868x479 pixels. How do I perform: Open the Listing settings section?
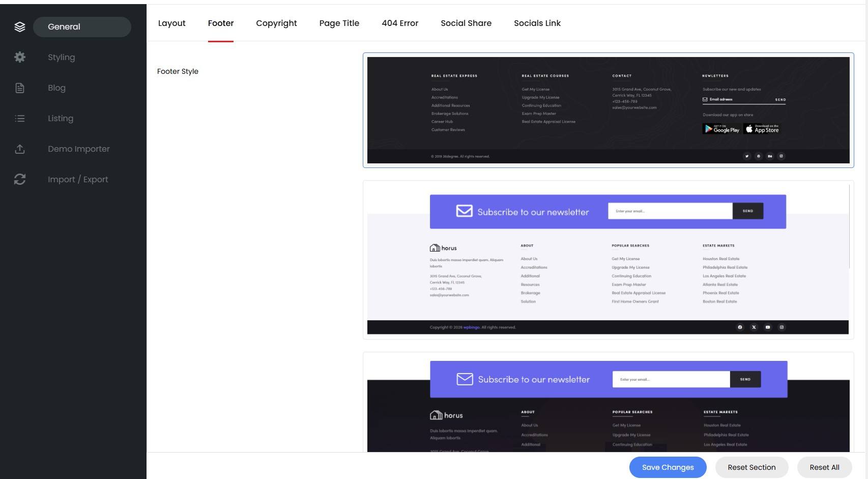pos(61,118)
